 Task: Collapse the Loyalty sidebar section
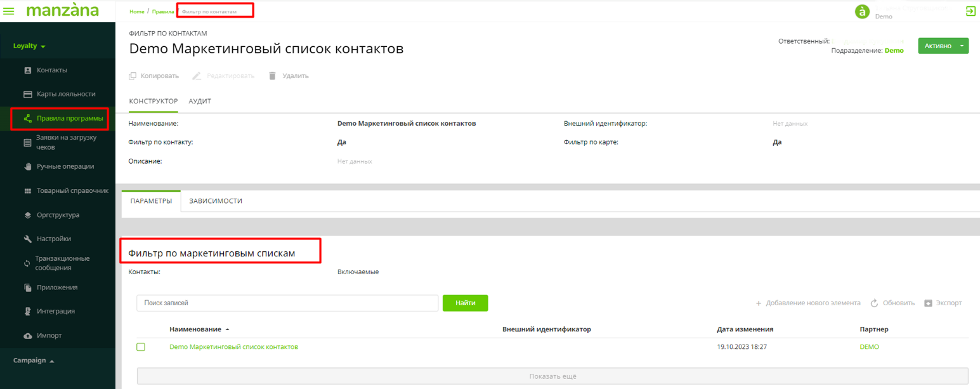coord(30,46)
